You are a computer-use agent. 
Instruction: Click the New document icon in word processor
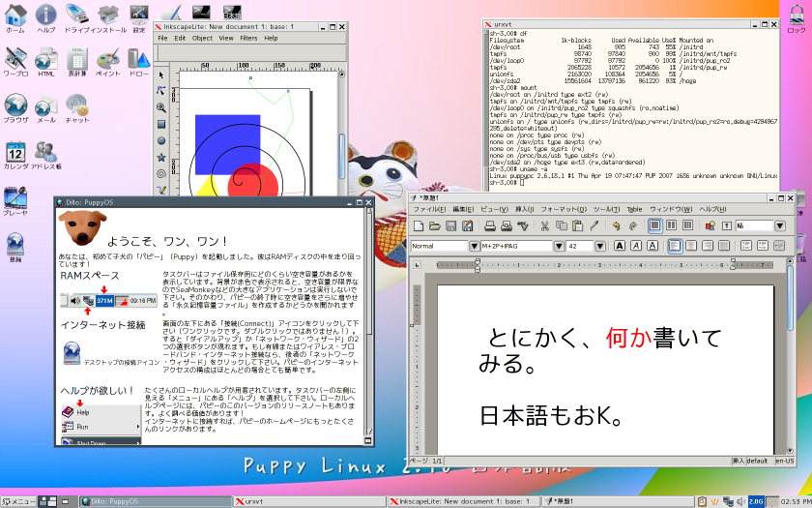(419, 225)
